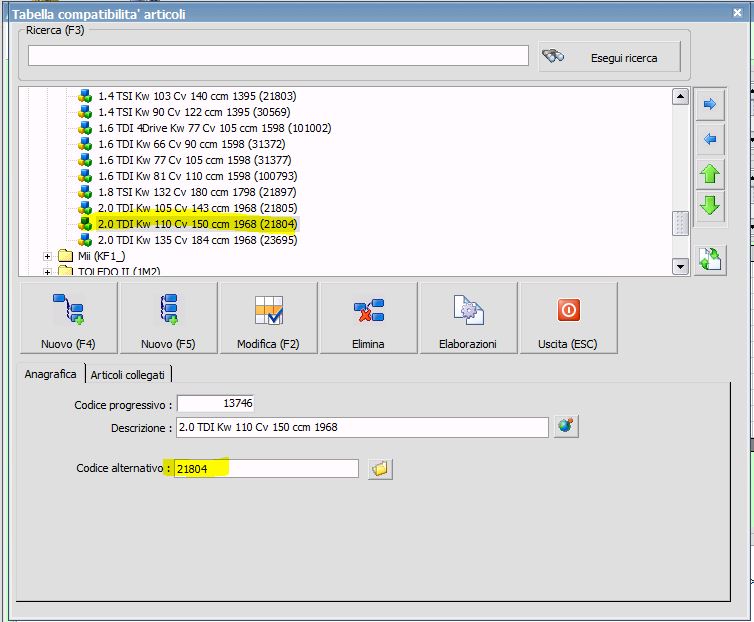Screen dimensions: 754x622
Task: Click the Codice progressivo field
Action: [x=215, y=403]
